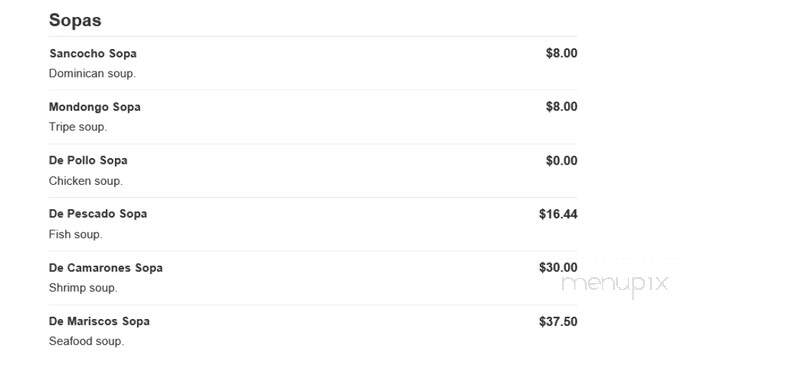This screenshot has height=366, width=794.
Task: Click the $0.00 price for De Pollo Sopa
Action: tap(561, 160)
